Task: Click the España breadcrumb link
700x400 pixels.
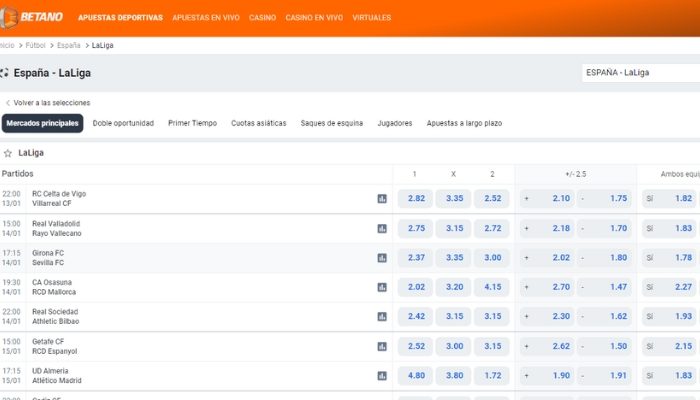Action: coord(69,45)
